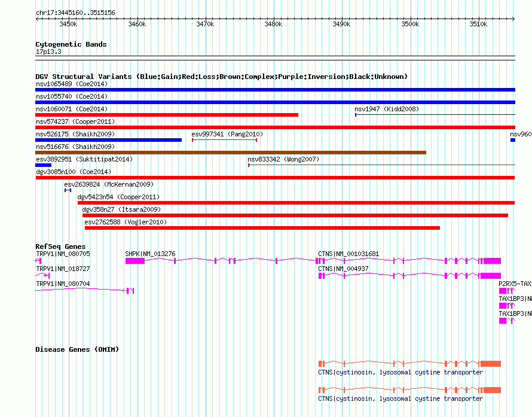Click the SHPK|NM_013276 gene label
532x417 pixels.
(x=150, y=254)
